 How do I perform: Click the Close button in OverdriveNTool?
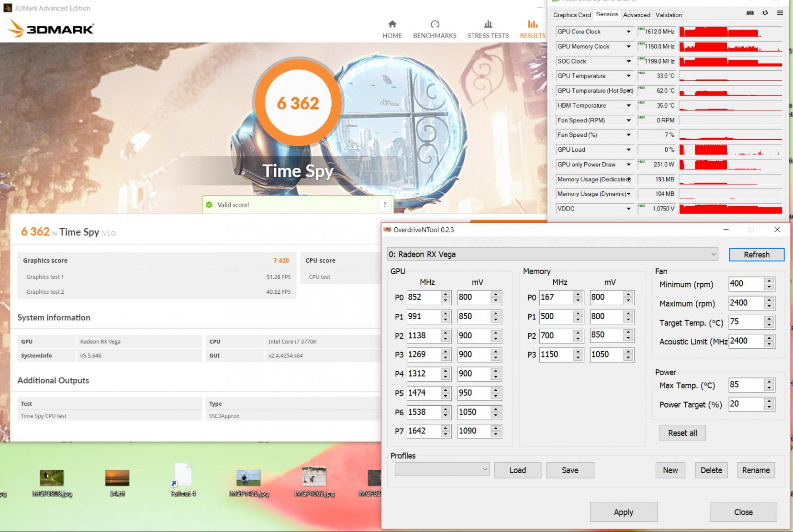tap(743, 512)
